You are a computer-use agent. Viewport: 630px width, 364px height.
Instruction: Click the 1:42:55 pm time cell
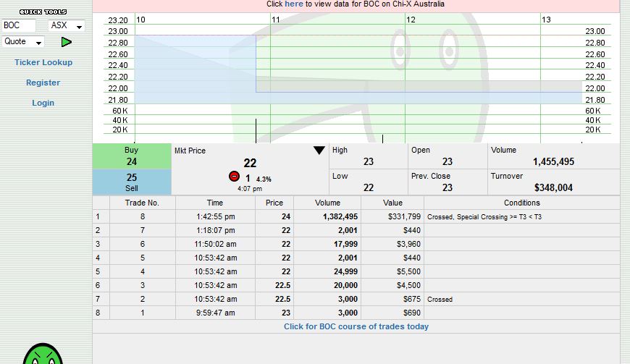(215, 216)
